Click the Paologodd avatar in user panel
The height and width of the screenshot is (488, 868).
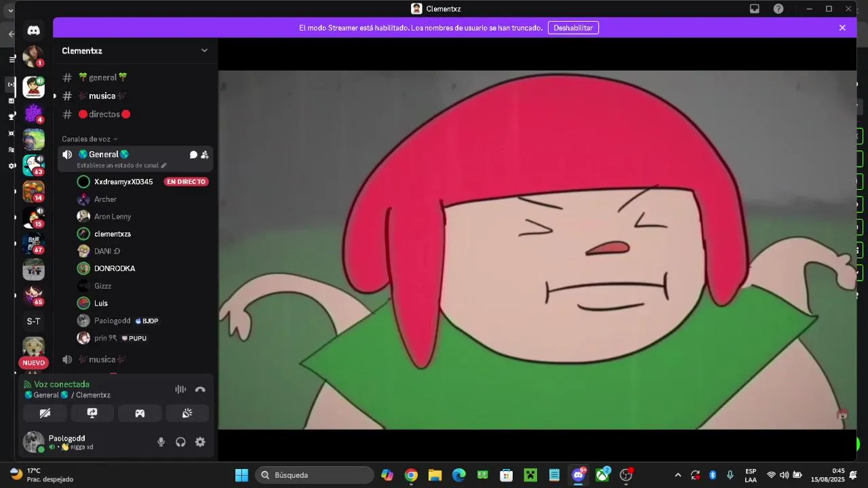(x=33, y=442)
